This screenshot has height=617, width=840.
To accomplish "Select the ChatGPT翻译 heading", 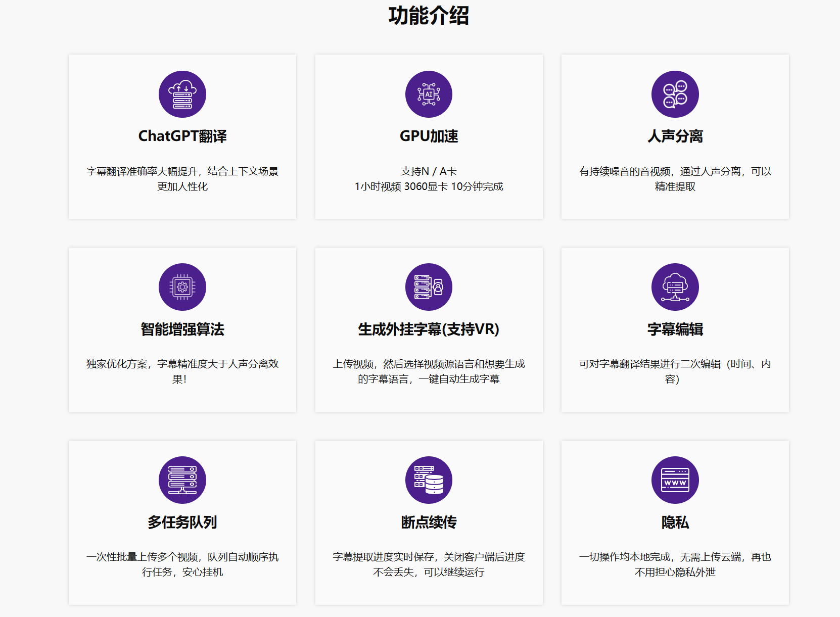I will coord(182,136).
